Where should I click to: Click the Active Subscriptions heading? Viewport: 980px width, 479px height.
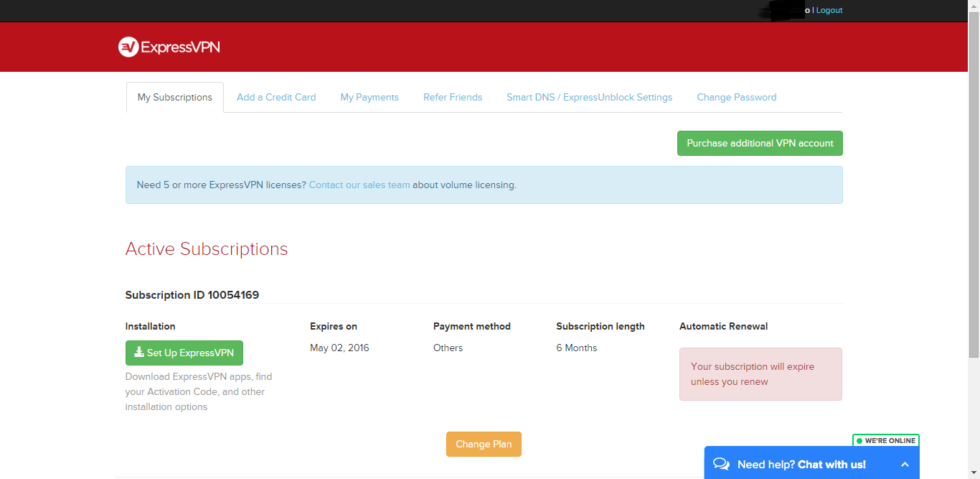(207, 249)
